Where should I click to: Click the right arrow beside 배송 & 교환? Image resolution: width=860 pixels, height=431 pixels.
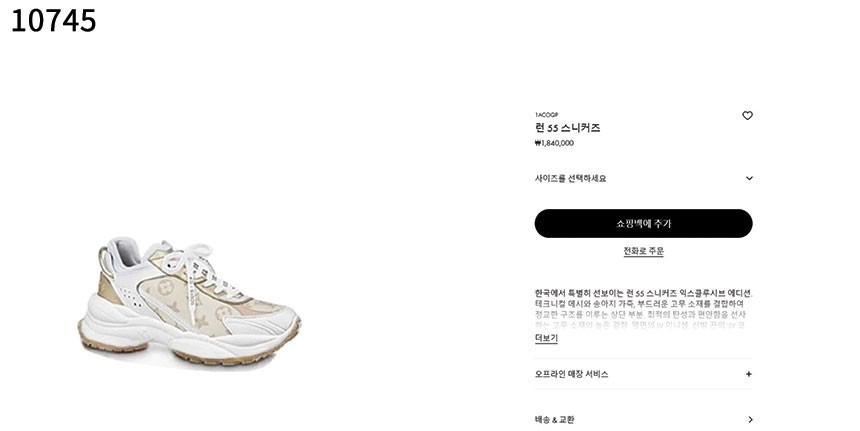click(x=750, y=419)
